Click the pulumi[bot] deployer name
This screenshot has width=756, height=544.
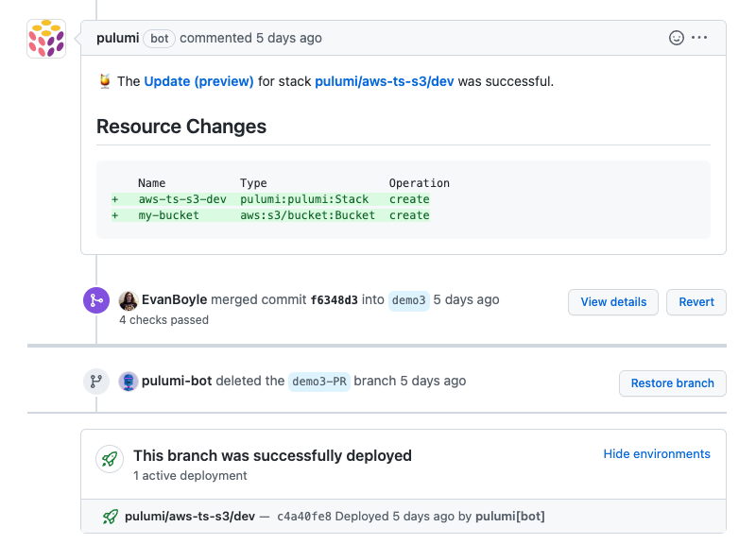click(x=510, y=517)
